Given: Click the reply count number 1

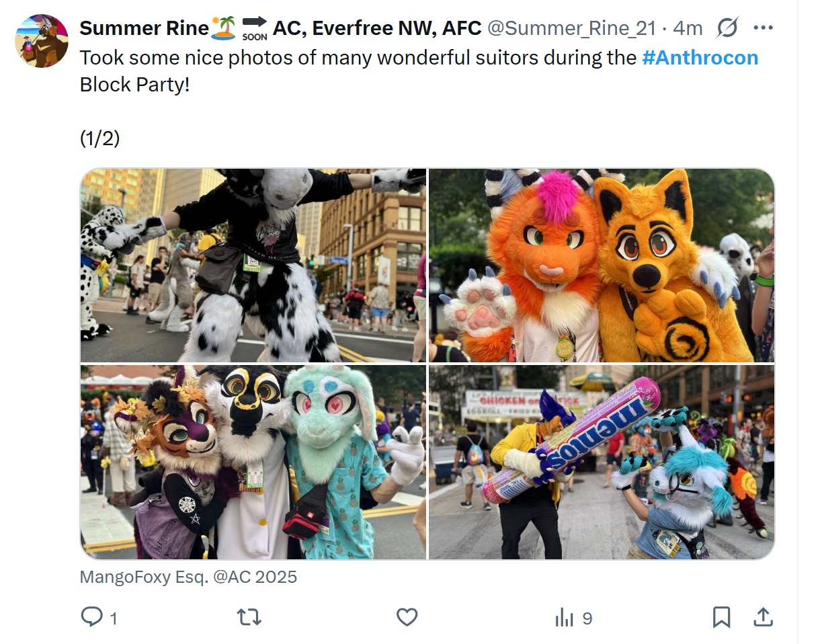Looking at the screenshot, I should point(114,618).
